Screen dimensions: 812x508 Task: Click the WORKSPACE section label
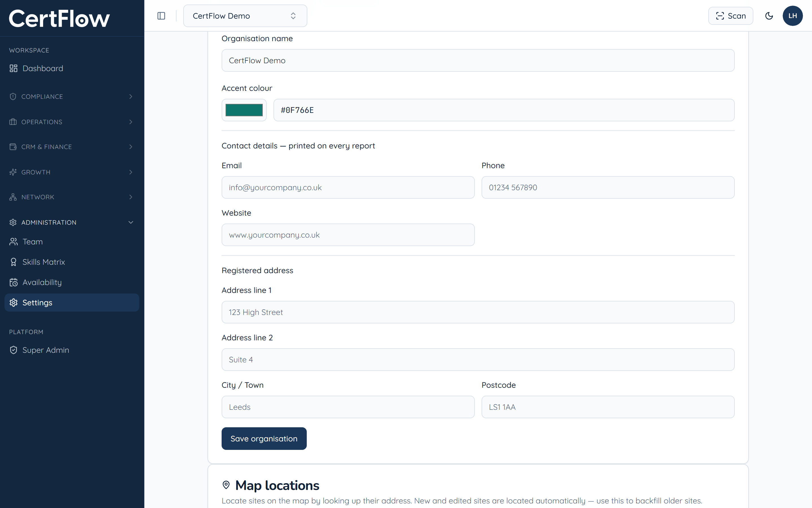29,51
